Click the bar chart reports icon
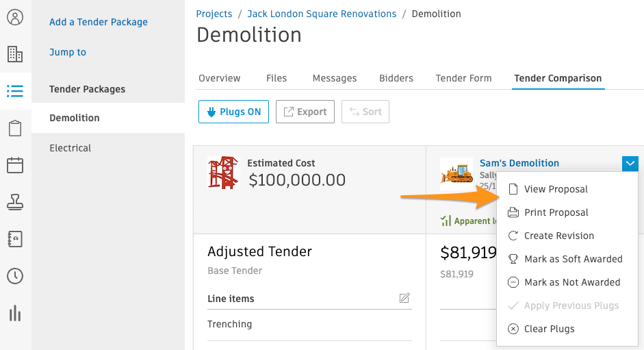The height and width of the screenshot is (350, 644). 15,313
